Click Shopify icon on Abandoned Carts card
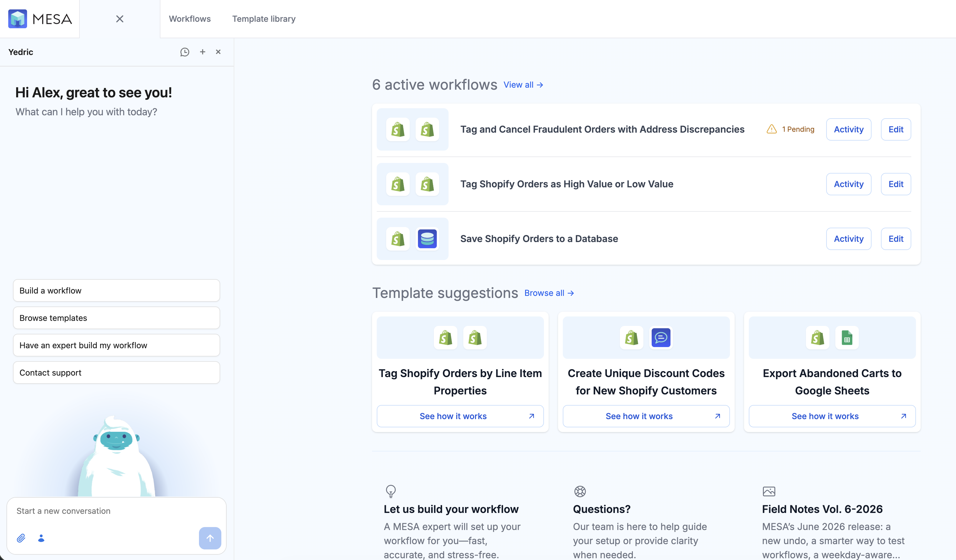Screen dimensions: 956x560 click(x=818, y=337)
